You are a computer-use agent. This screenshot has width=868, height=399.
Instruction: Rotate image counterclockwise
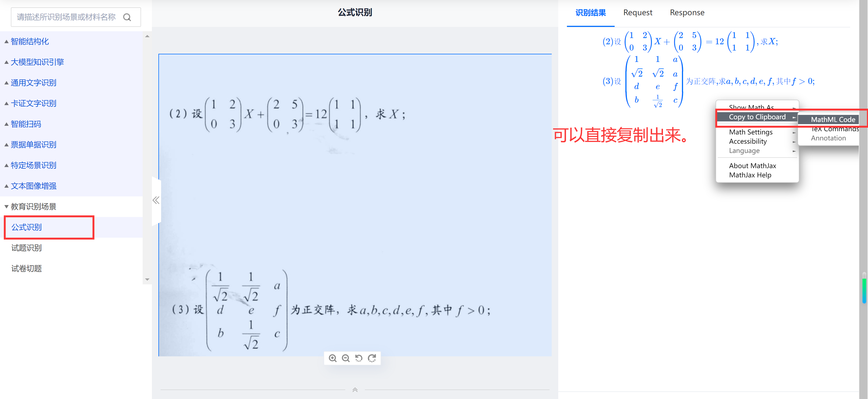[359, 358]
